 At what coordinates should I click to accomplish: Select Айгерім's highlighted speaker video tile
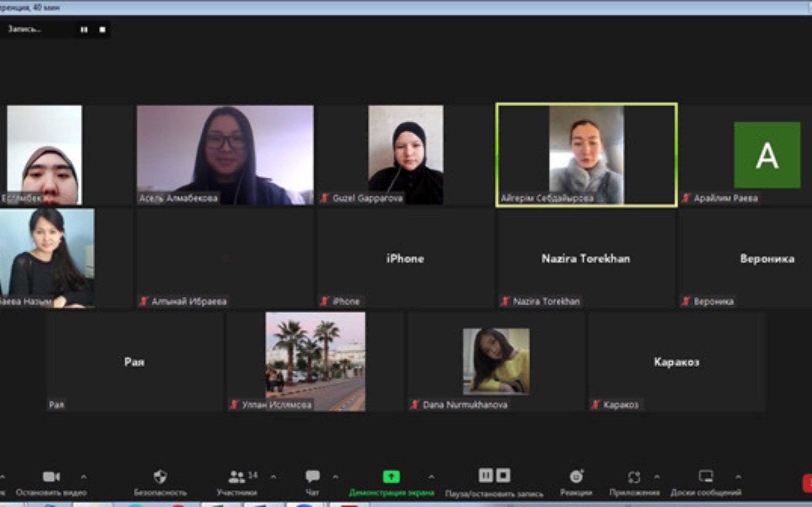click(586, 155)
